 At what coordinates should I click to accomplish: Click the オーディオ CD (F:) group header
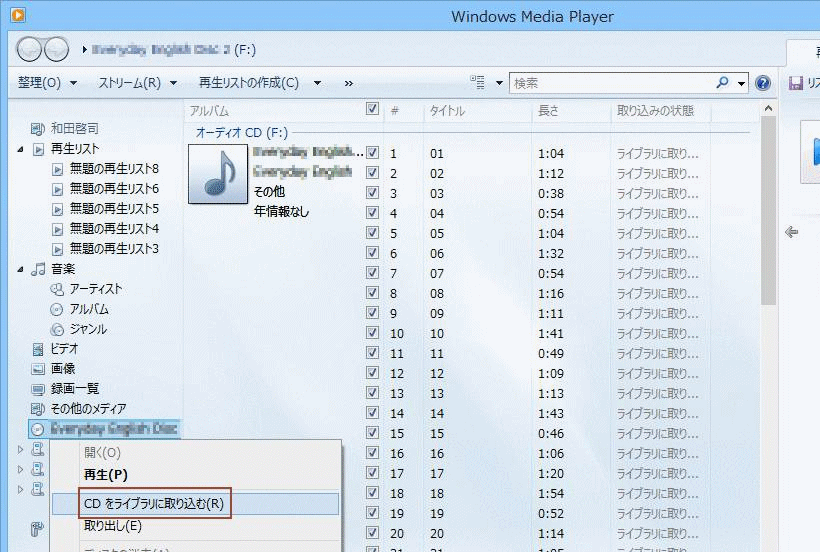[x=242, y=133]
